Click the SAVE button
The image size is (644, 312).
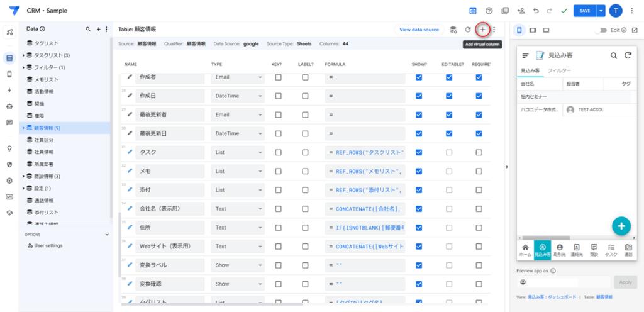tap(586, 11)
